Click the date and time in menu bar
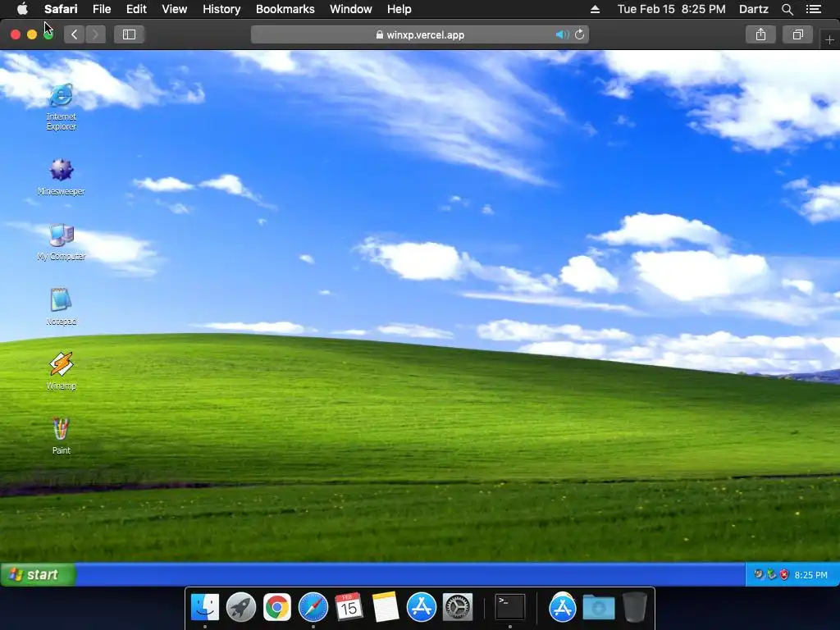The image size is (840, 630). pos(671,9)
